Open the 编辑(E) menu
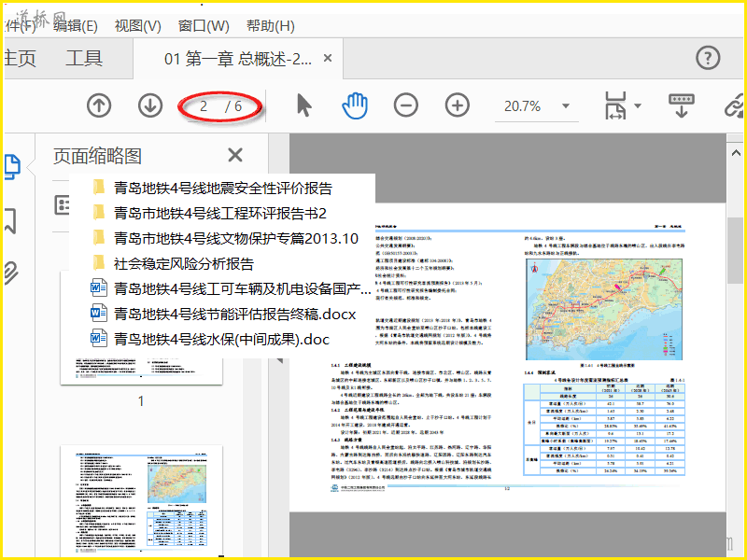 (76, 26)
